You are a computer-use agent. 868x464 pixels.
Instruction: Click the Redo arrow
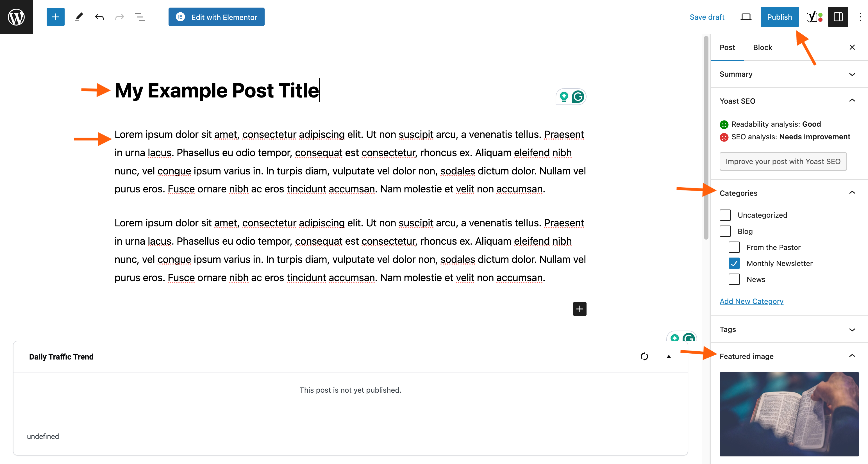click(120, 17)
